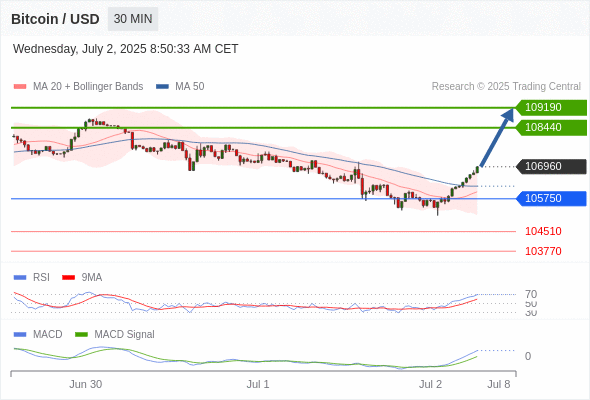Select the 109190 resistance price label
This screenshot has width=590, height=400.
tap(551, 108)
